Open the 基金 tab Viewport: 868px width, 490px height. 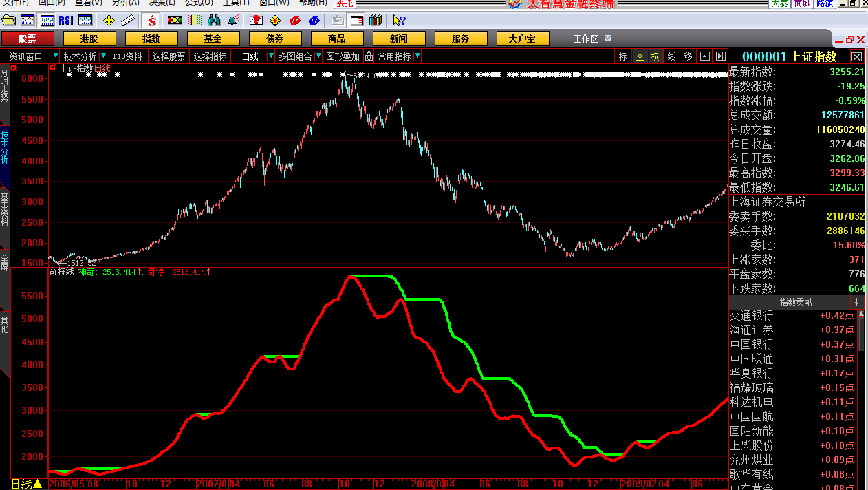[x=213, y=39]
